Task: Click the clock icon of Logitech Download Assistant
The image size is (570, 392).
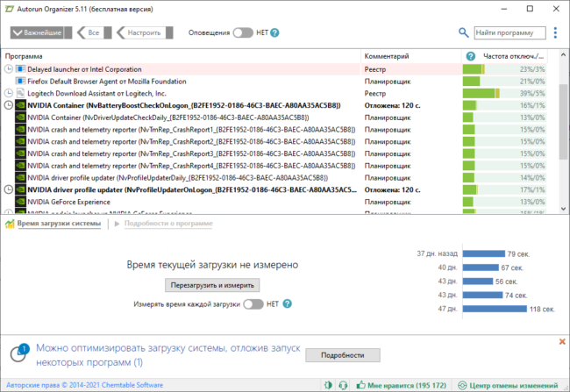Action: click(9, 94)
